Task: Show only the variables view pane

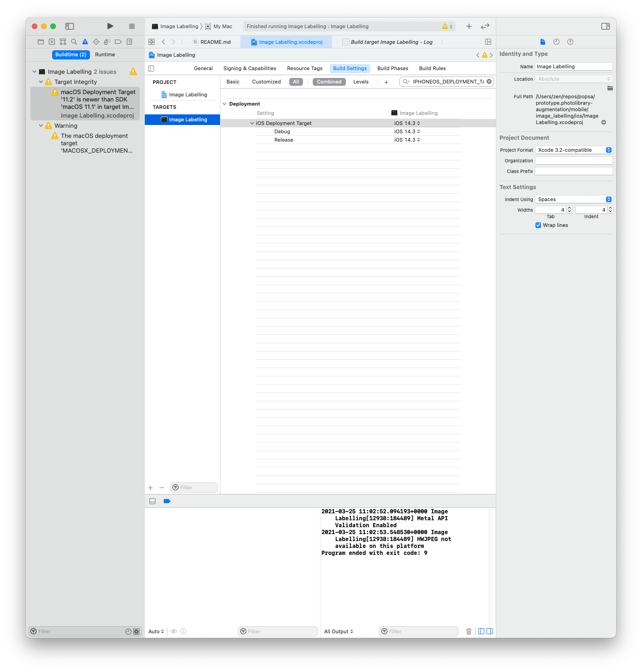Action: tap(481, 631)
